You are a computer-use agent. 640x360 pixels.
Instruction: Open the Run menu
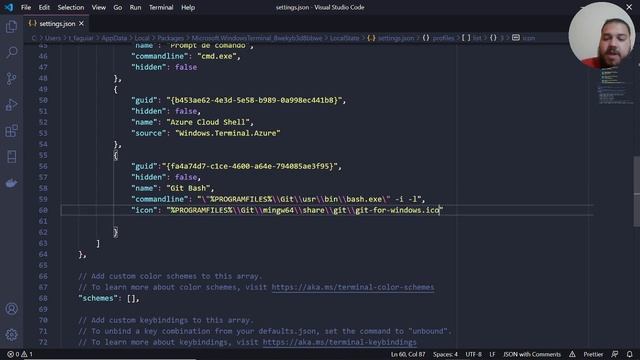click(135, 7)
